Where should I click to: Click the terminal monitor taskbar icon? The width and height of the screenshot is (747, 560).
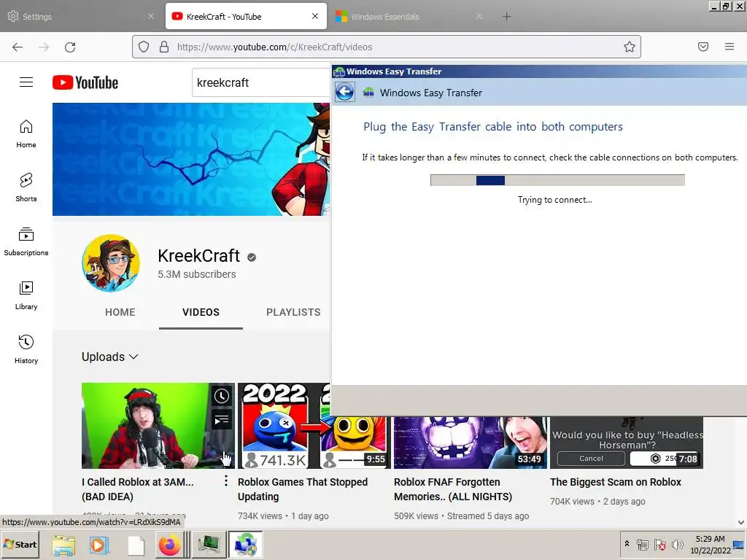point(209,545)
